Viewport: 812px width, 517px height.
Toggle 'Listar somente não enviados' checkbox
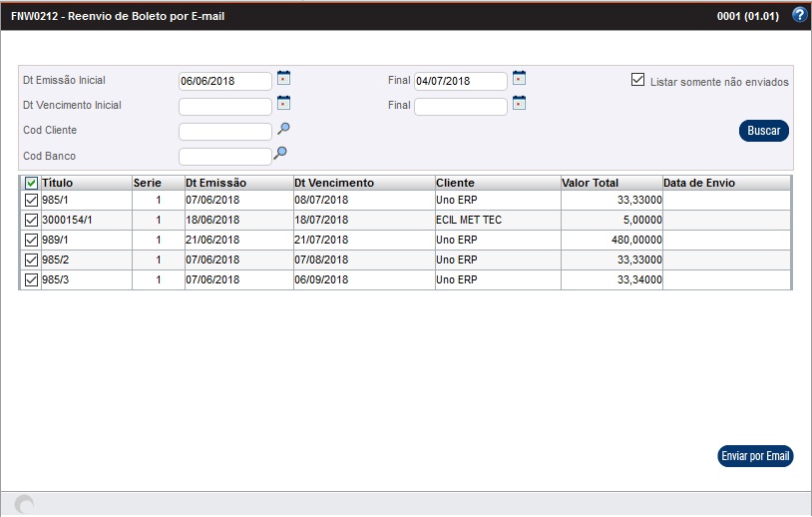click(x=638, y=80)
